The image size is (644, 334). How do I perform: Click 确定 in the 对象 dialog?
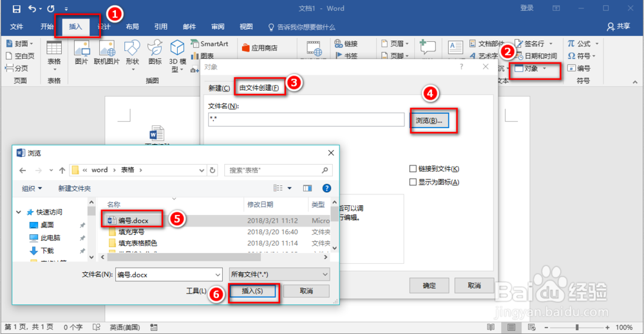(x=429, y=286)
